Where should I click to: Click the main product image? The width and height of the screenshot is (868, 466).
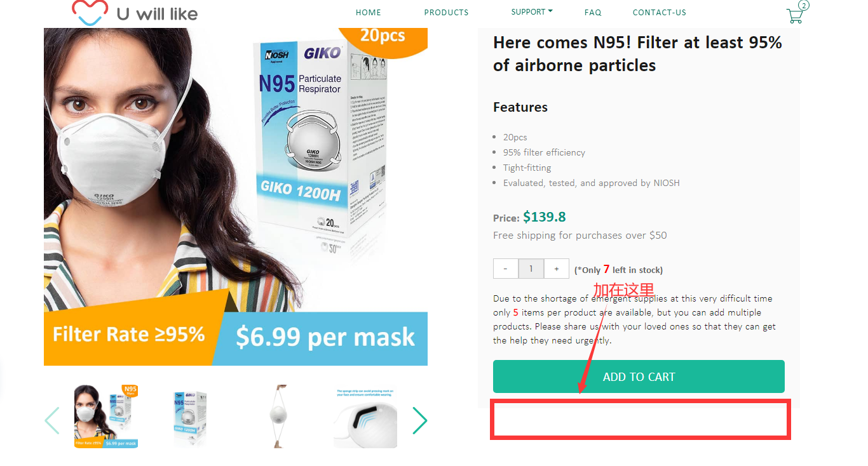pyautogui.click(x=236, y=197)
